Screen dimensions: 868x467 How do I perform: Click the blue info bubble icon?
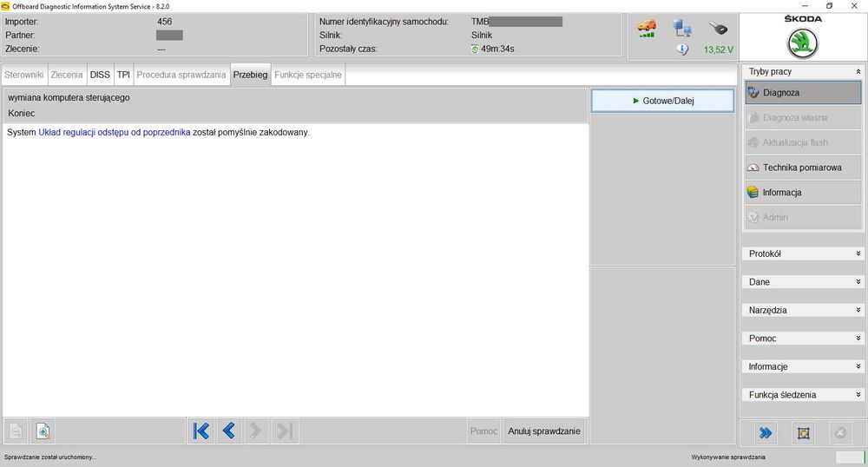pyautogui.click(x=682, y=49)
